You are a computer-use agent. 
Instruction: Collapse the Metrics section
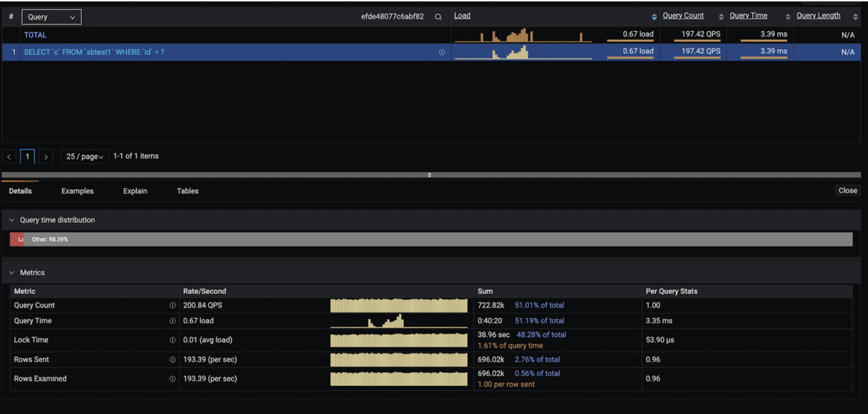click(11, 272)
